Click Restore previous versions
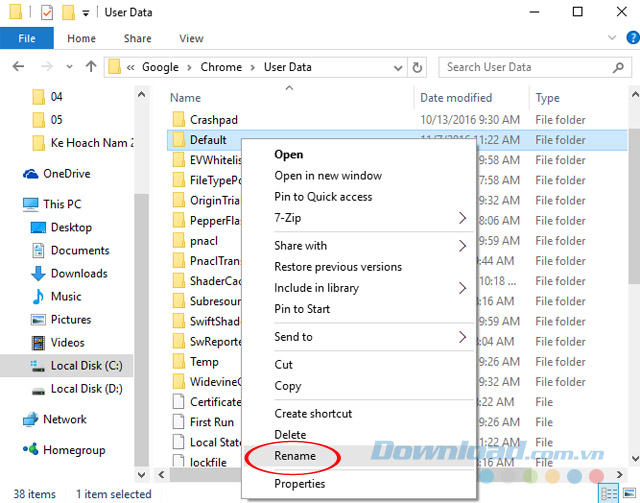 (x=338, y=267)
